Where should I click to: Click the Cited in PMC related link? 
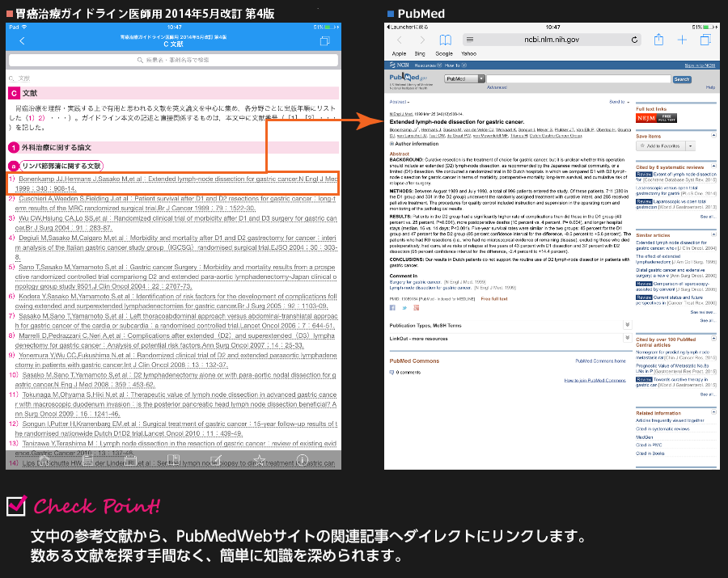[649, 445]
